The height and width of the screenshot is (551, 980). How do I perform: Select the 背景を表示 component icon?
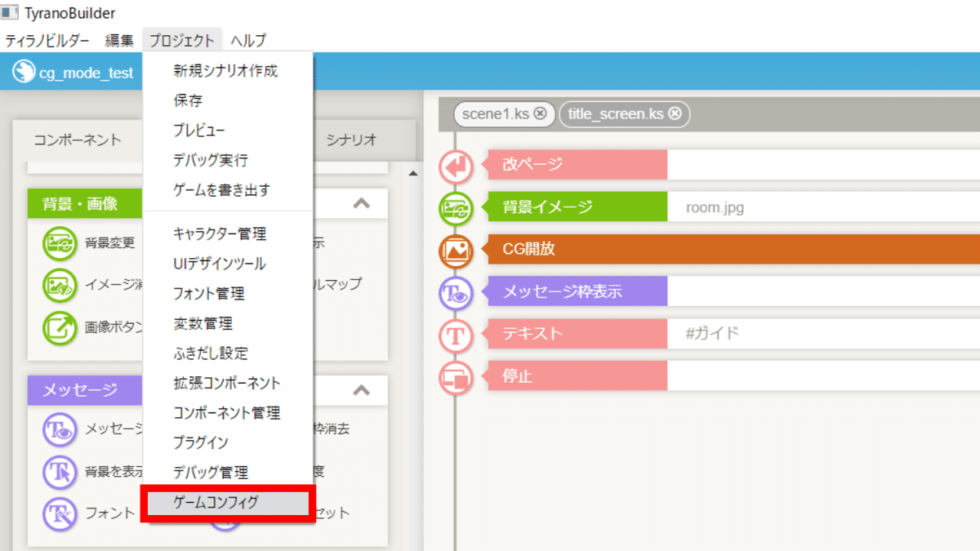pyautogui.click(x=60, y=471)
